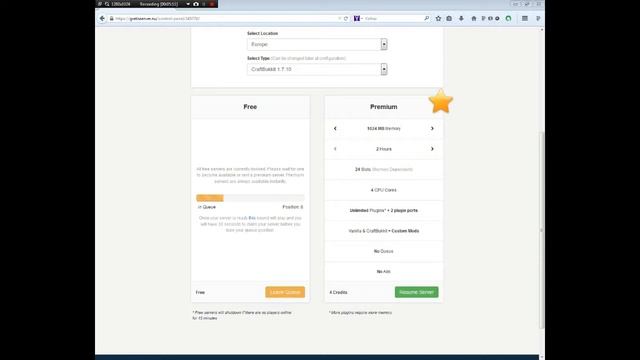Click the orange queue progress bar
The image size is (640, 360).
(x=210, y=198)
